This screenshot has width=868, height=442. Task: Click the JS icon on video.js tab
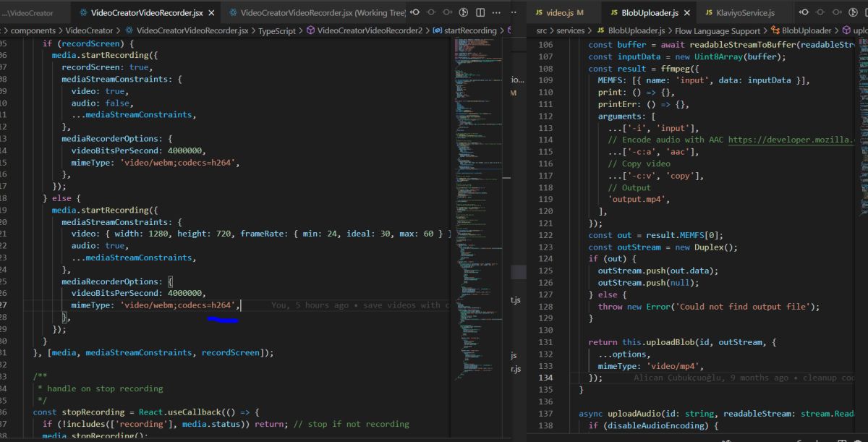(540, 13)
